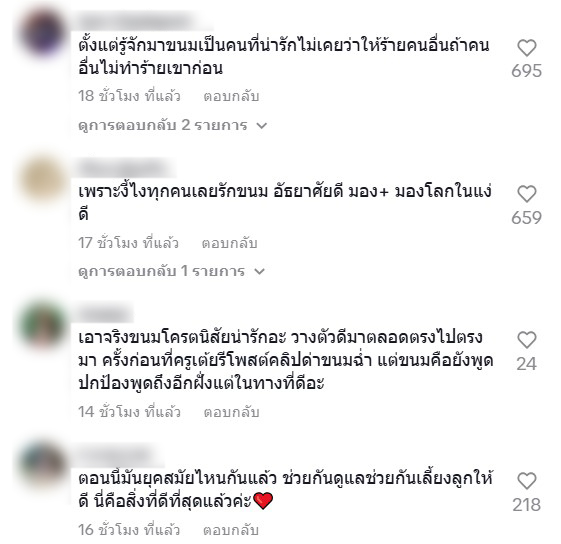Open the blurred username of third commenter

coord(104,314)
